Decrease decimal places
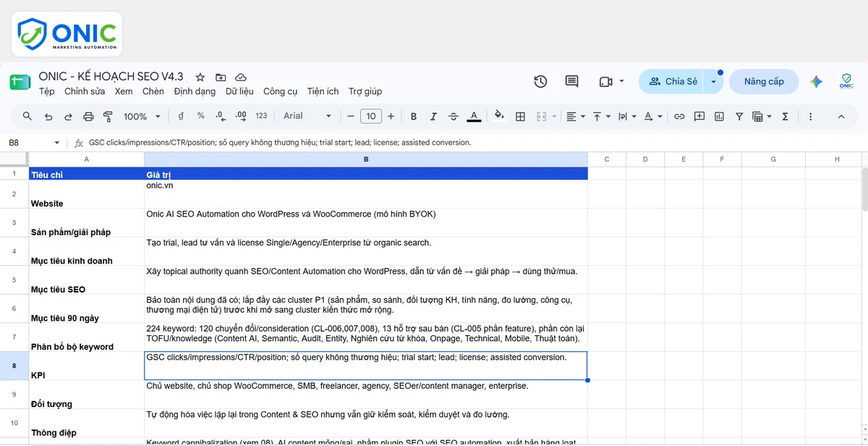868x446 pixels. point(221,116)
